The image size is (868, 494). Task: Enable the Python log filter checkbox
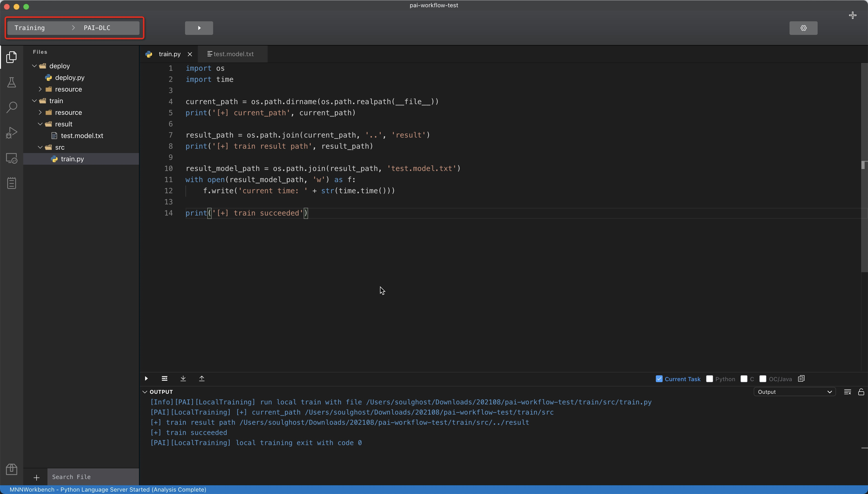709,379
